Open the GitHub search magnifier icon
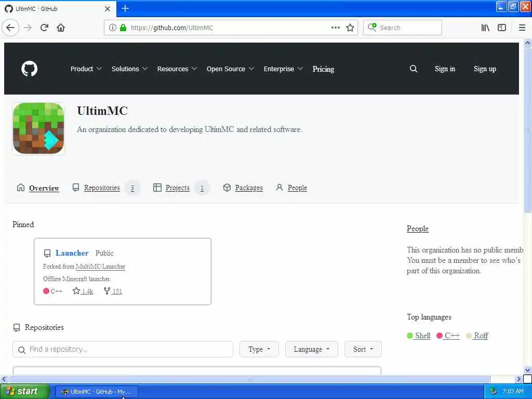The image size is (532, 399). pos(413,69)
